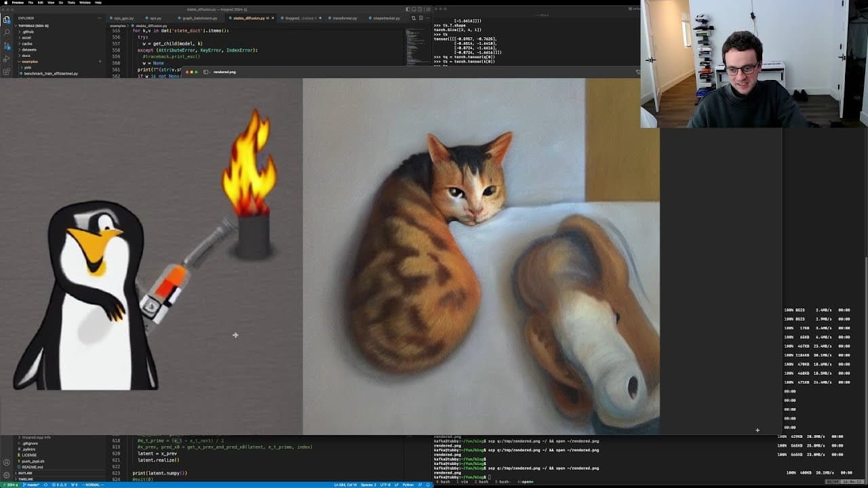This screenshot has height=488, width=868.
Task: Close the stable_diffusion.py editor tab
Action: click(x=273, y=18)
